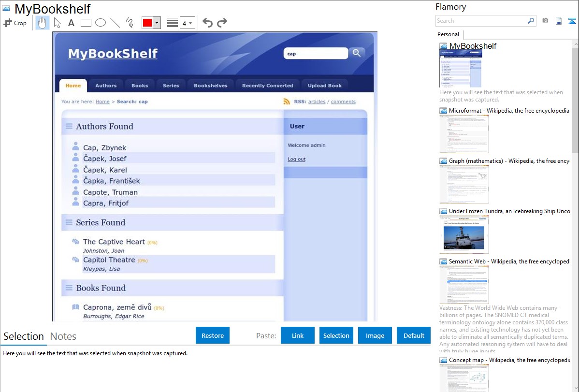
Task: Choose the arrow pointer tool
Action: (x=57, y=23)
